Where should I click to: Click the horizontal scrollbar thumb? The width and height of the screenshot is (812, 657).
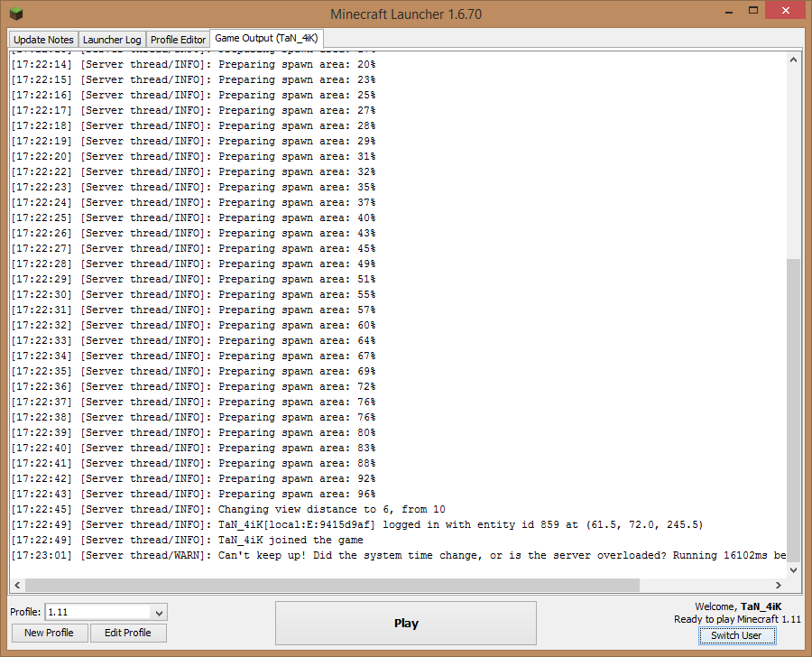pyautogui.click(x=332, y=585)
